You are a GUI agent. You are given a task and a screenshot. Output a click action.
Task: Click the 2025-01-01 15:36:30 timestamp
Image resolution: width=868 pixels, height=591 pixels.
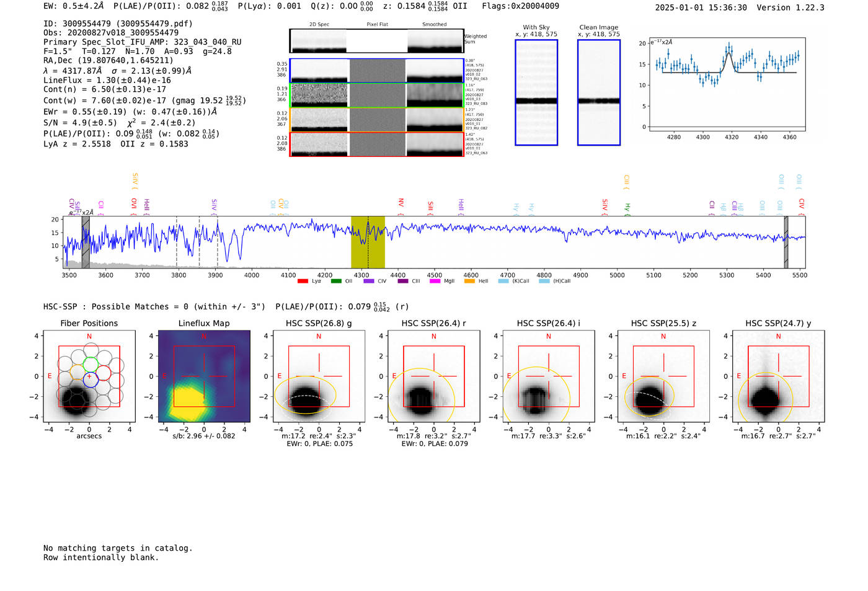[x=701, y=7]
